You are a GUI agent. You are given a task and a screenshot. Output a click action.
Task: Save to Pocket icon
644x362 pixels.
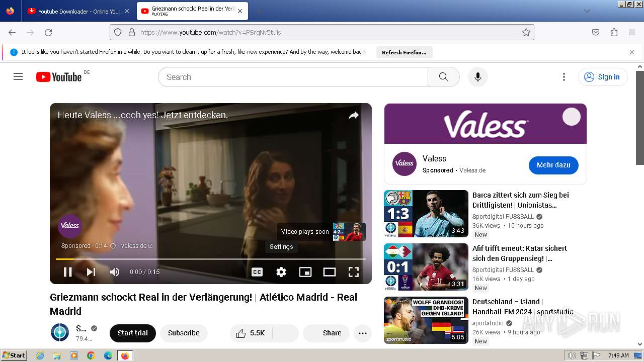coord(596,32)
